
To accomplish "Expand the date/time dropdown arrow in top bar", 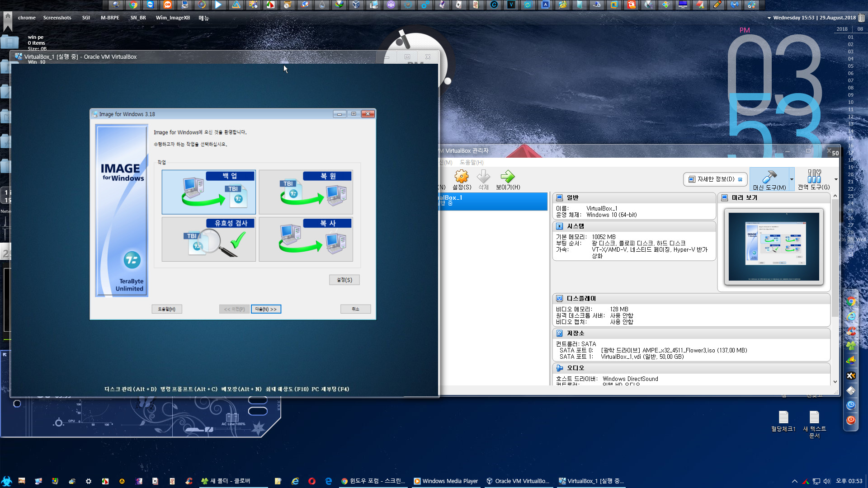I will click(769, 18).
